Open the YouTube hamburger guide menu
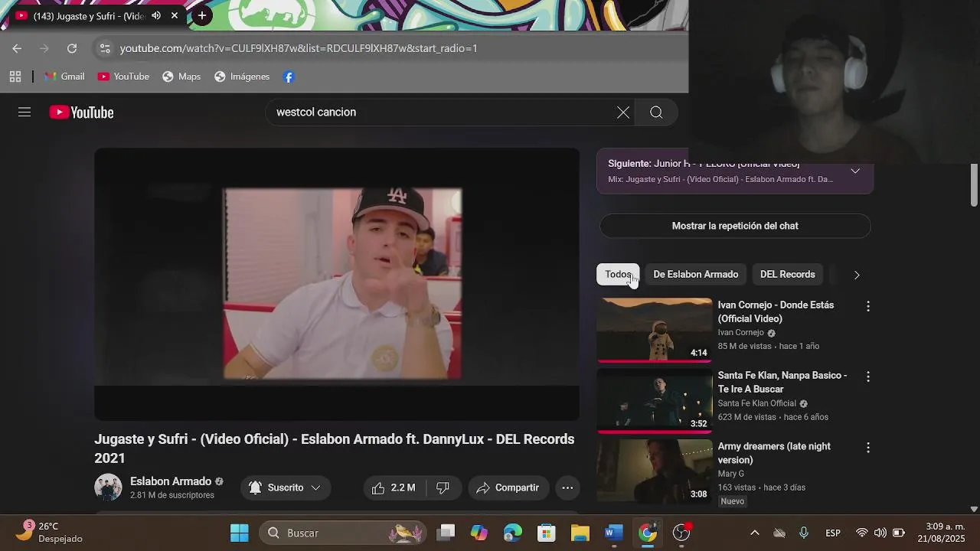Screen dimensions: 980x551 coord(24,112)
